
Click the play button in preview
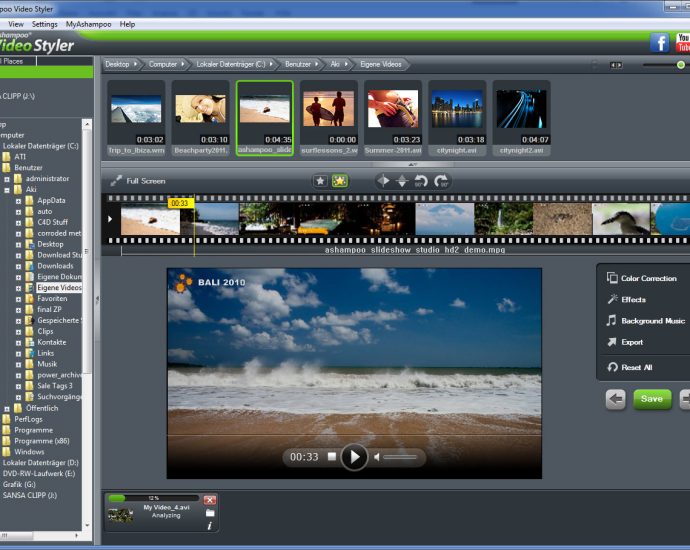coord(354,457)
